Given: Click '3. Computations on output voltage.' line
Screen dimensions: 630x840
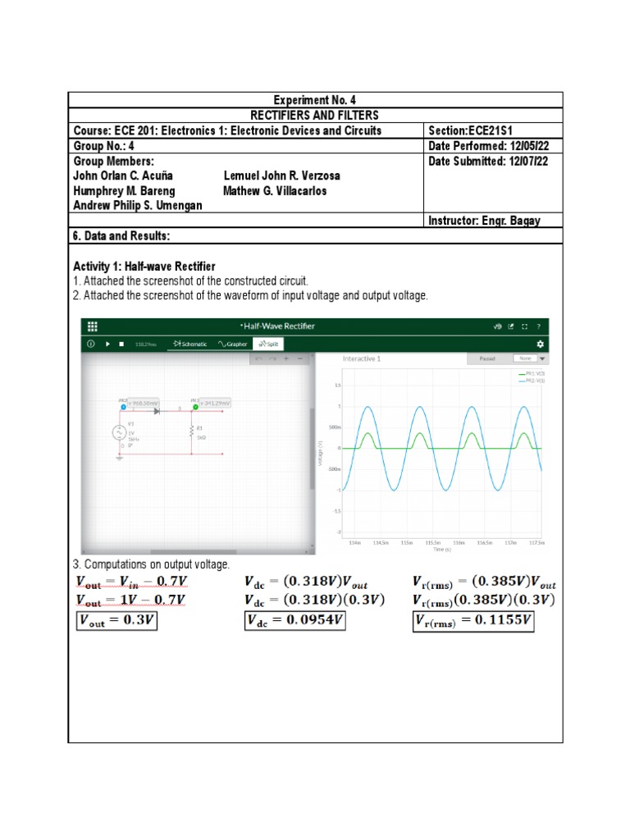Looking at the screenshot, I should 151,564.
